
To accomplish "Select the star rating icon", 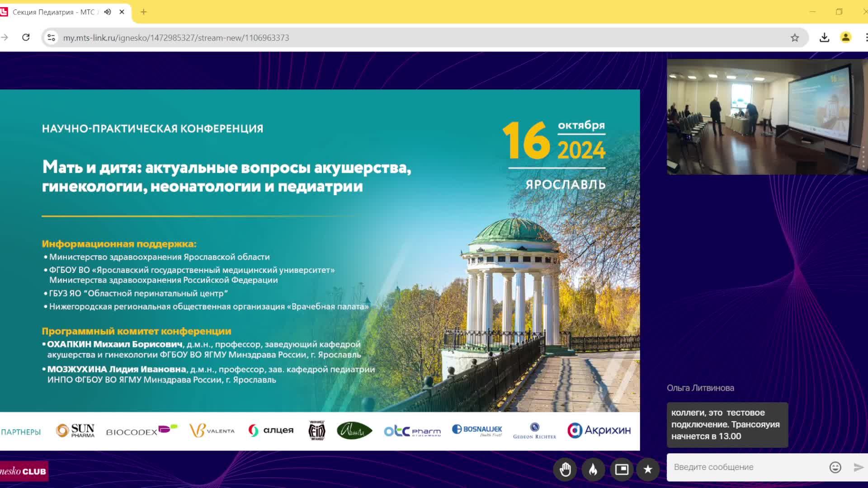I will click(x=649, y=469).
